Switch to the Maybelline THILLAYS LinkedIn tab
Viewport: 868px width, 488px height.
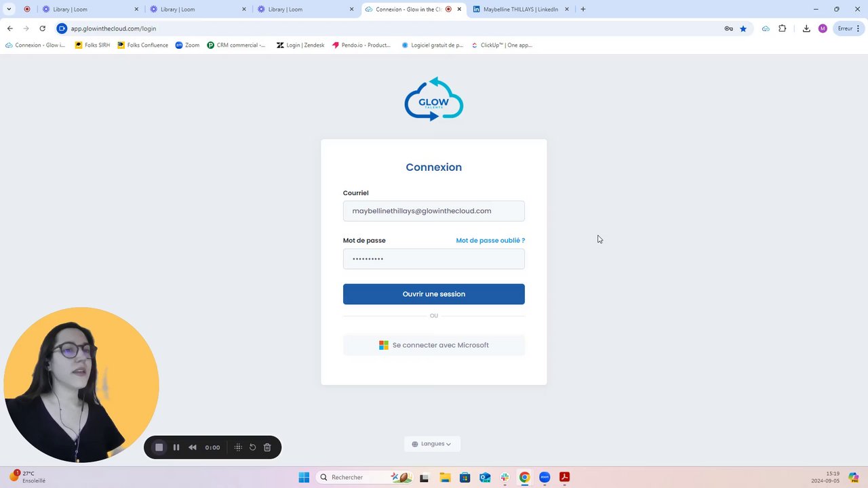click(521, 9)
